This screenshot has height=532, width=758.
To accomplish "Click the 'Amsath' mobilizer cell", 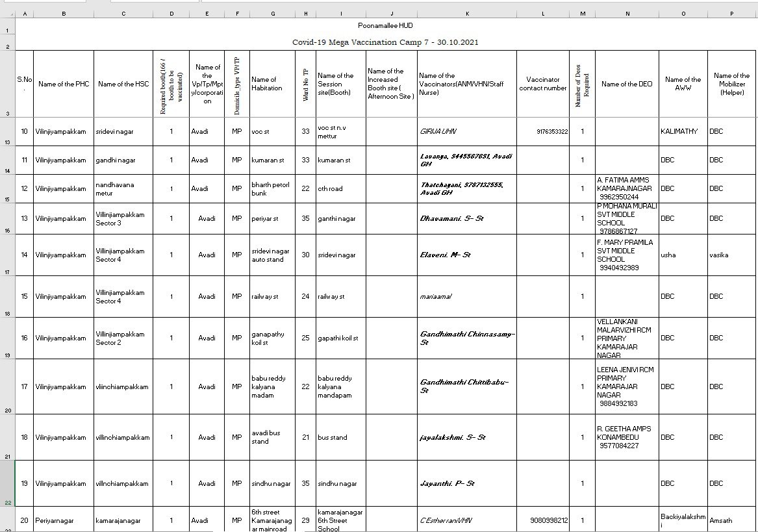I will coord(731,520).
